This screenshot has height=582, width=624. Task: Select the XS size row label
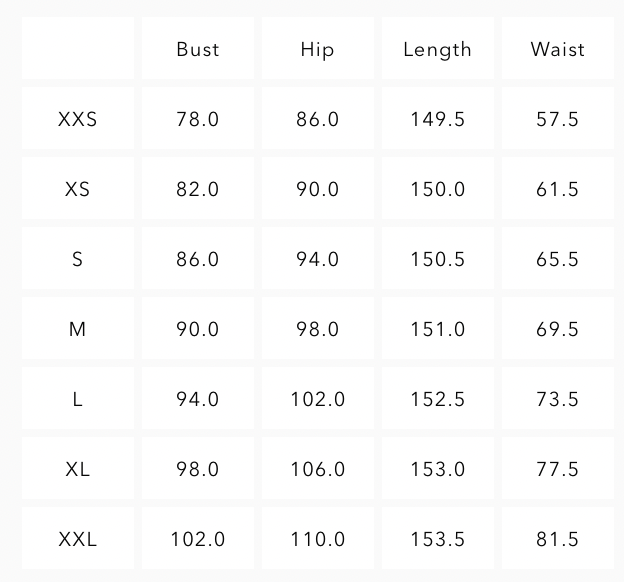(78, 189)
